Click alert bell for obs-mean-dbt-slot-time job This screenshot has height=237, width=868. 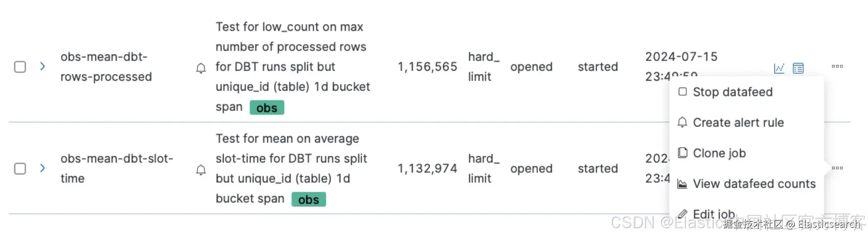[x=201, y=170]
